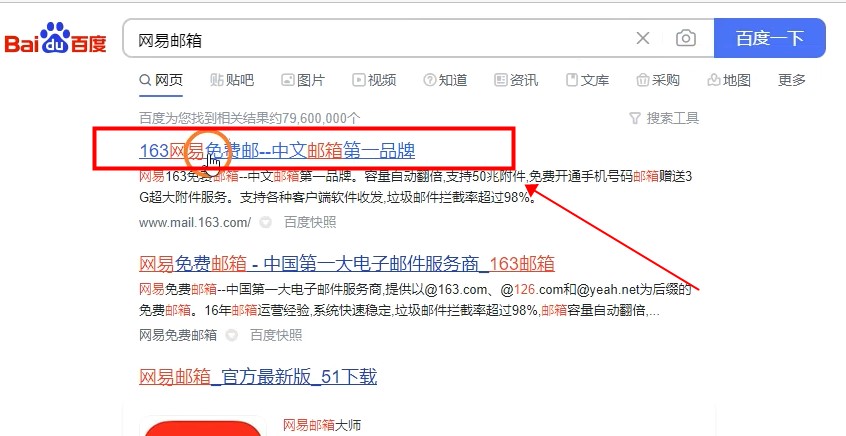Open 163网易免费邮--中文邮箱第一品牌 result

pos(277,151)
